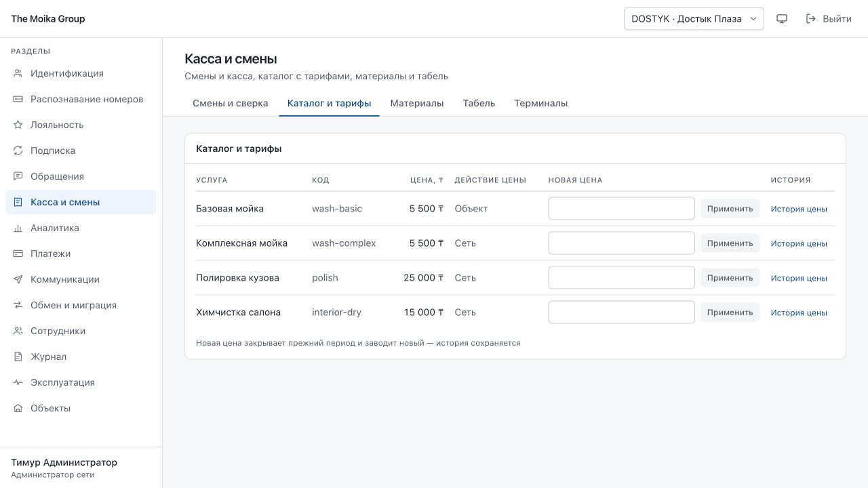This screenshot has height=488, width=868.
Task: Click the Лояльность star icon
Action: pyautogui.click(x=18, y=125)
